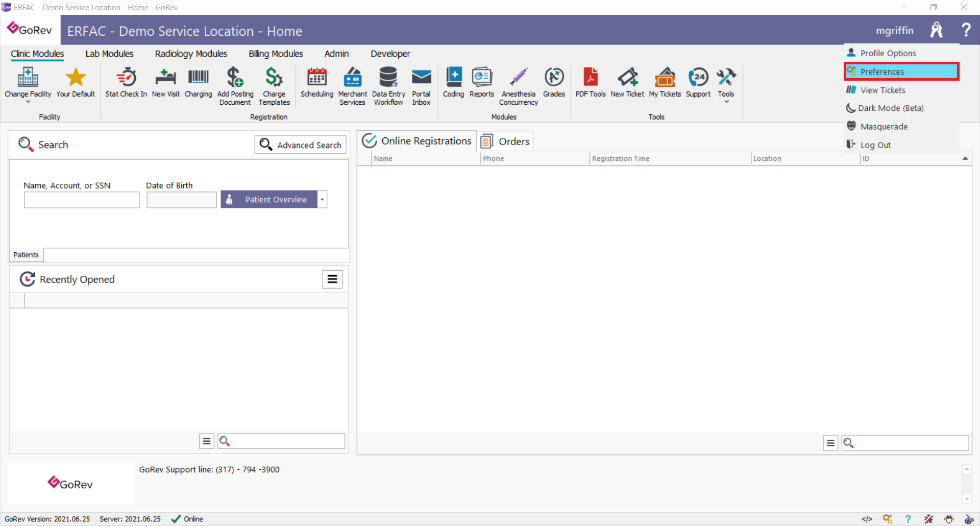Viewport: 980px width, 526px height.
Task: Click the code brackets icon in status bar
Action: point(867,519)
